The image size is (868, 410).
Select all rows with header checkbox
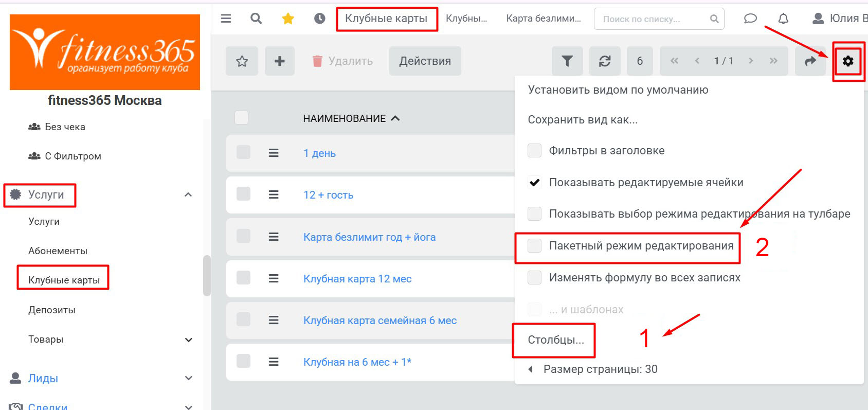coord(242,118)
